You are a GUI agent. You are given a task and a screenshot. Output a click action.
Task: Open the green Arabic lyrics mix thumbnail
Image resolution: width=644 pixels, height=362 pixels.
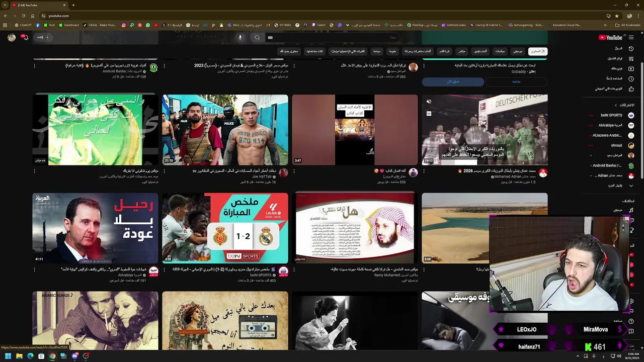point(95,130)
